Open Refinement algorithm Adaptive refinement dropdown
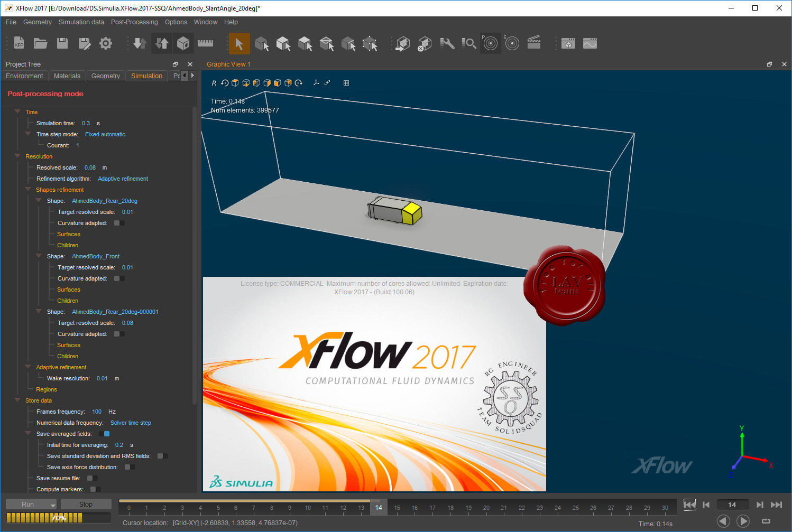The image size is (792, 532). pyautogui.click(x=123, y=179)
